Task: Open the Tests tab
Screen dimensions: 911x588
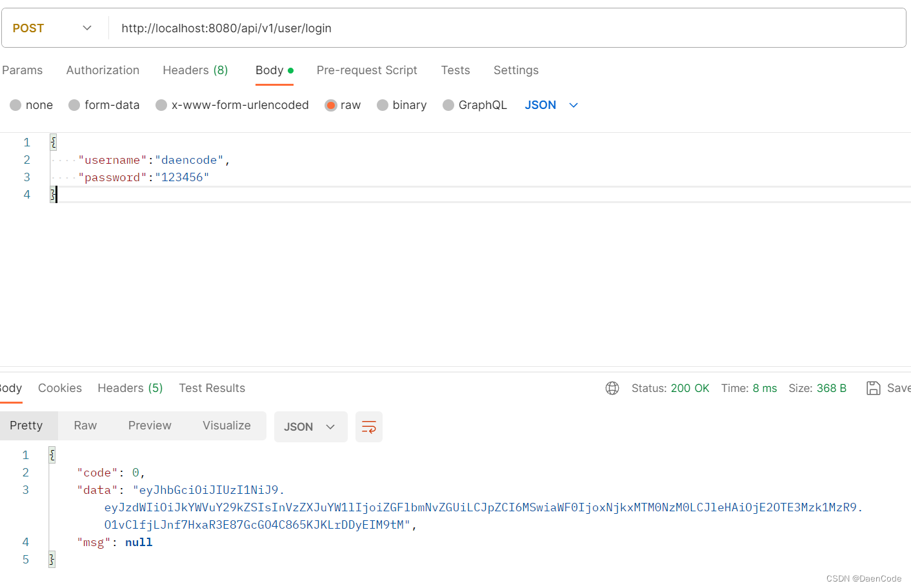Action: tap(455, 70)
